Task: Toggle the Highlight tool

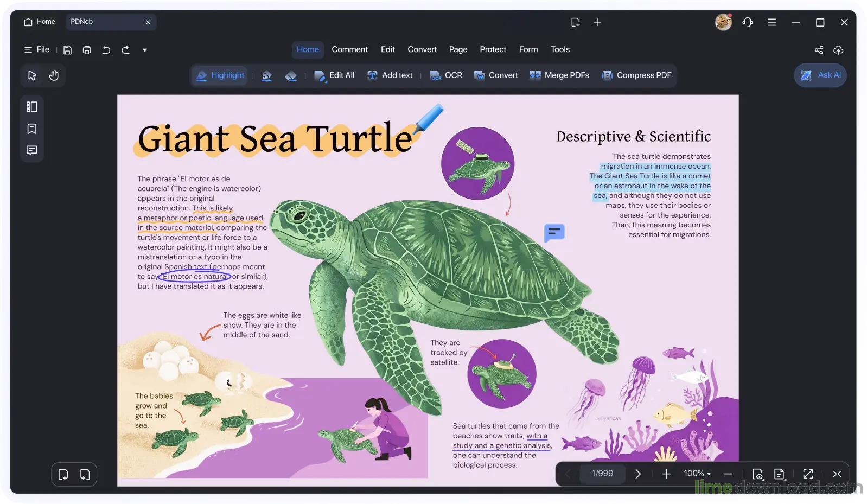Action: coord(220,75)
